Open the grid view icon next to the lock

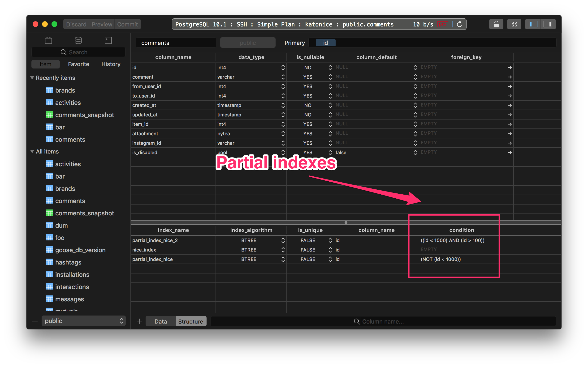[514, 24]
